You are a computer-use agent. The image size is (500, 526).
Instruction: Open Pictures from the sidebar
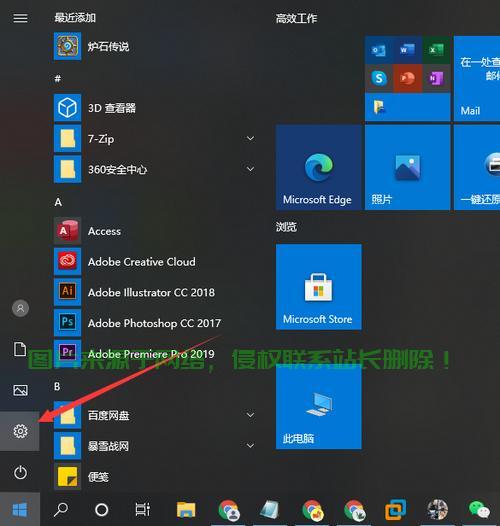[x=20, y=390]
